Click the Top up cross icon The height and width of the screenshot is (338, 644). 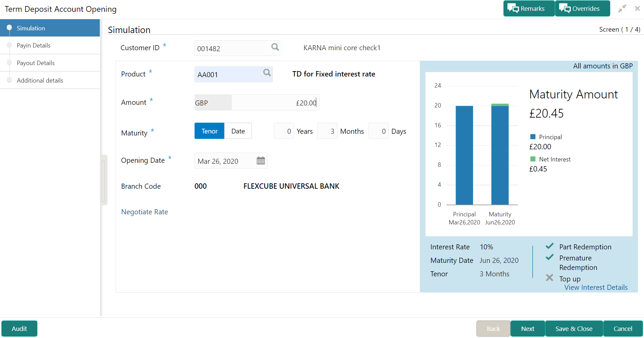pos(550,278)
